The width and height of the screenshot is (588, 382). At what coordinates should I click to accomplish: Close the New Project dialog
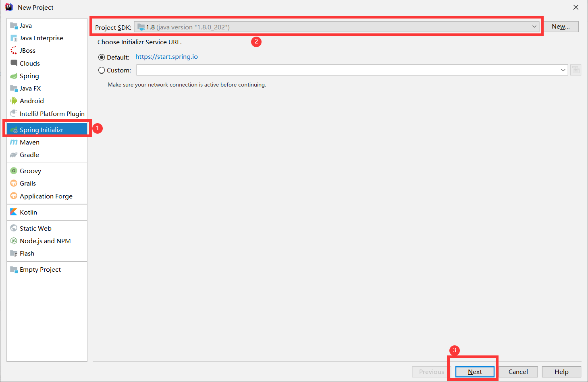(x=576, y=7)
